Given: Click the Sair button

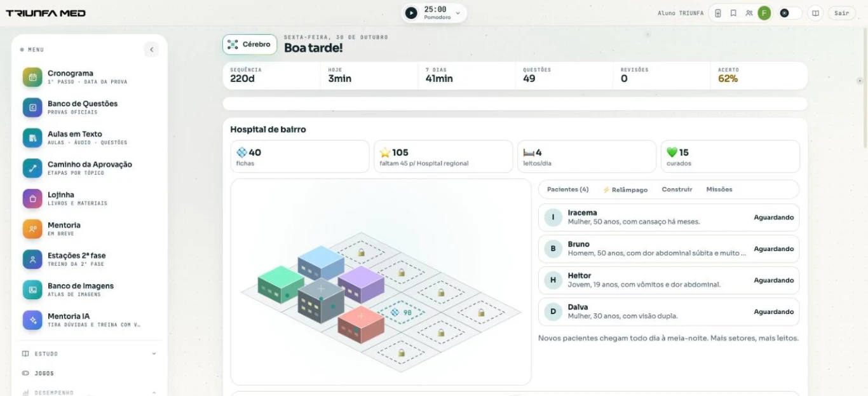Looking at the screenshot, I should pyautogui.click(x=842, y=13).
